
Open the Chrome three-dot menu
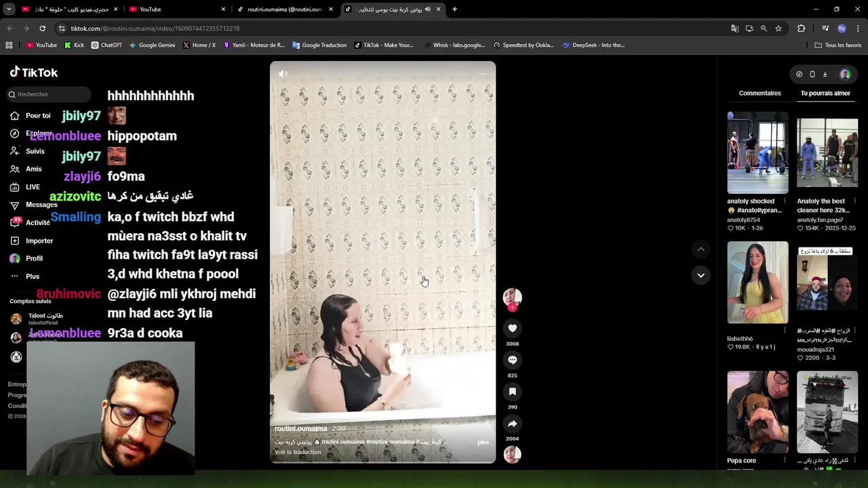point(859,28)
